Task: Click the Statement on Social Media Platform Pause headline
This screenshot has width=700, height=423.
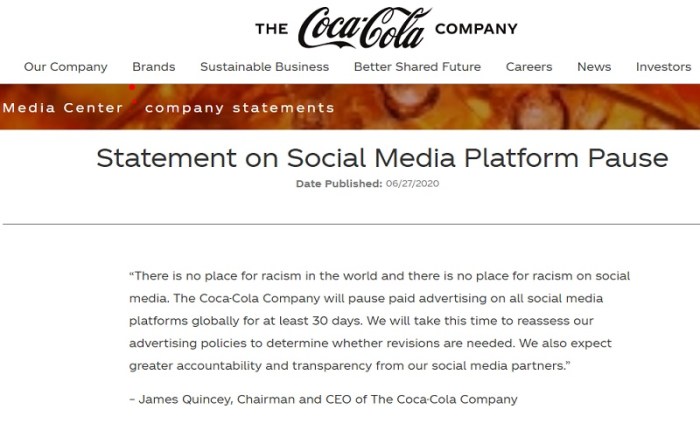Action: 382,159
